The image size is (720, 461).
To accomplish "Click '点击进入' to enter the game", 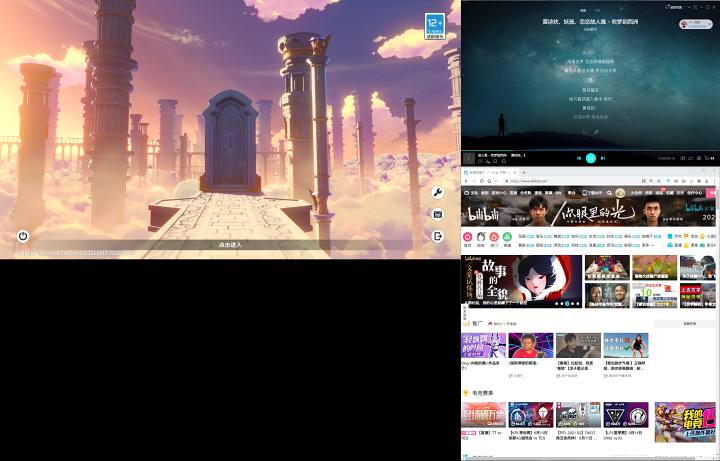I will click(x=229, y=244).
